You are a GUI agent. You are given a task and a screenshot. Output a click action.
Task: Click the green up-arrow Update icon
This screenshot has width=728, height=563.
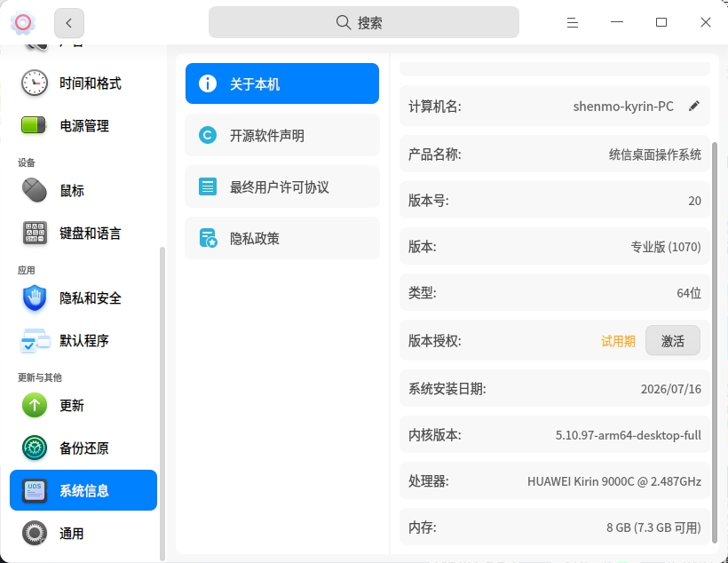(x=35, y=405)
